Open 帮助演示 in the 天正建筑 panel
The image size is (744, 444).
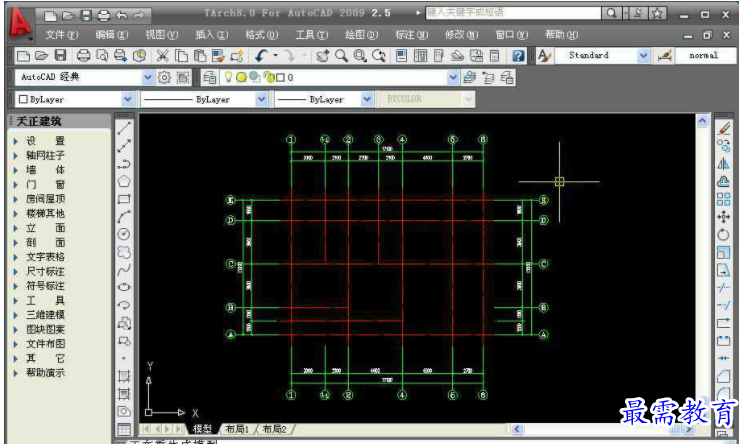pos(46,373)
